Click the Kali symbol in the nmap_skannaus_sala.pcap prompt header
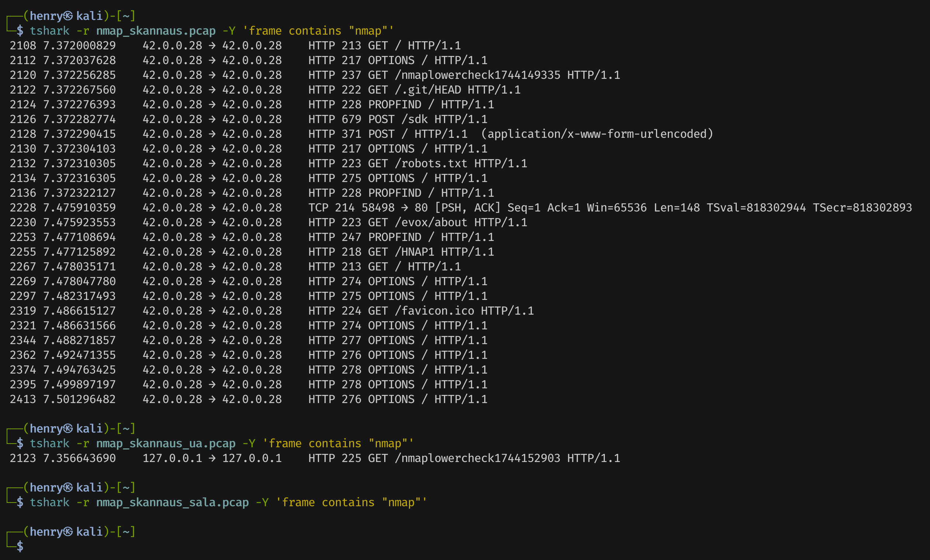The height and width of the screenshot is (560, 930). tap(68, 487)
